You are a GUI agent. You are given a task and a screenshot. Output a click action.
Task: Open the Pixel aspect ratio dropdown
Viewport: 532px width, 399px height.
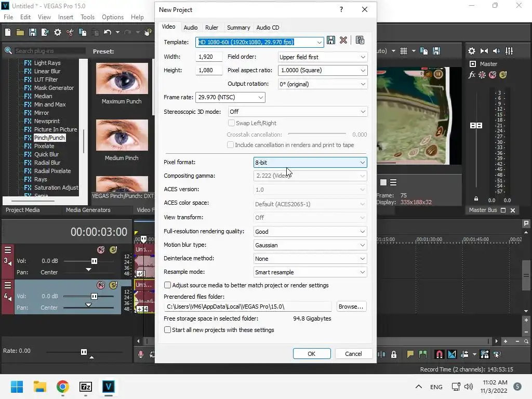pos(322,70)
